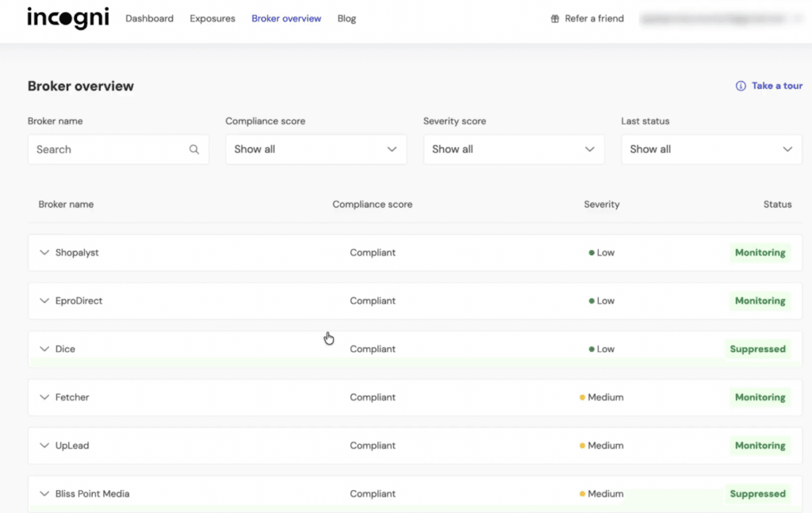812x513 pixels.
Task: Click Compliant in the UpLead row
Action: click(373, 445)
